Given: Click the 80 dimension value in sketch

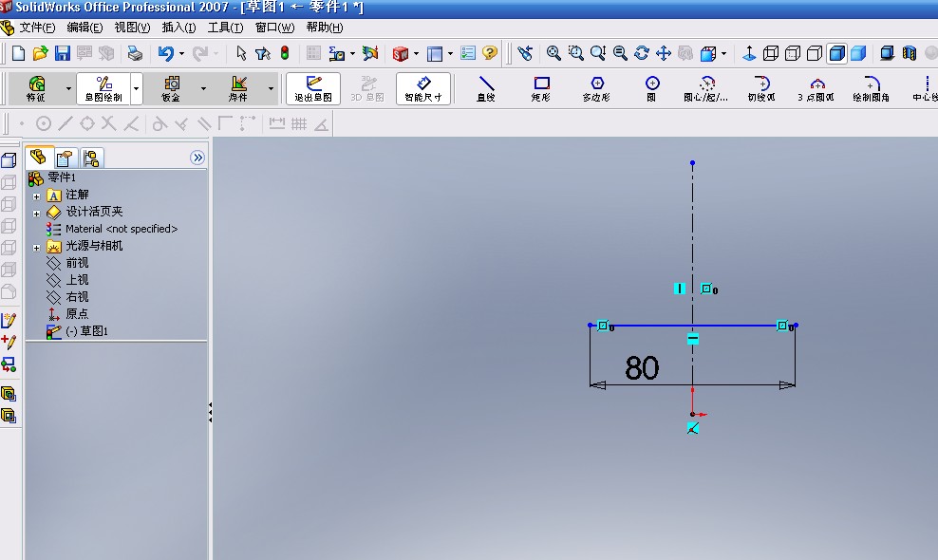Looking at the screenshot, I should pos(642,368).
